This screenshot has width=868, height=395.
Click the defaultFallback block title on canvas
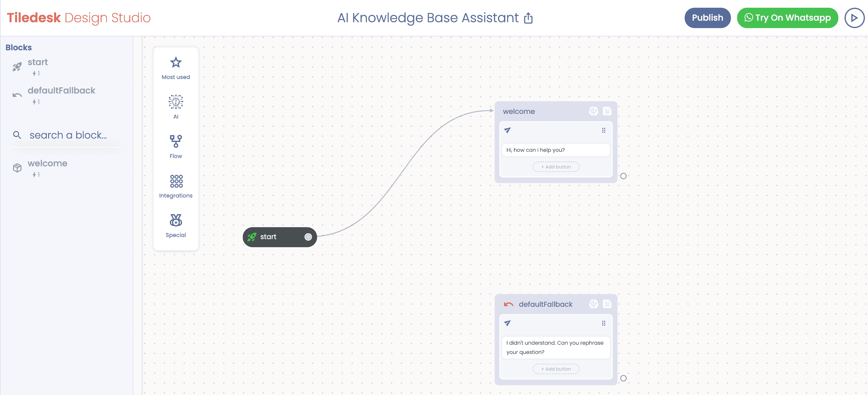pyautogui.click(x=545, y=304)
